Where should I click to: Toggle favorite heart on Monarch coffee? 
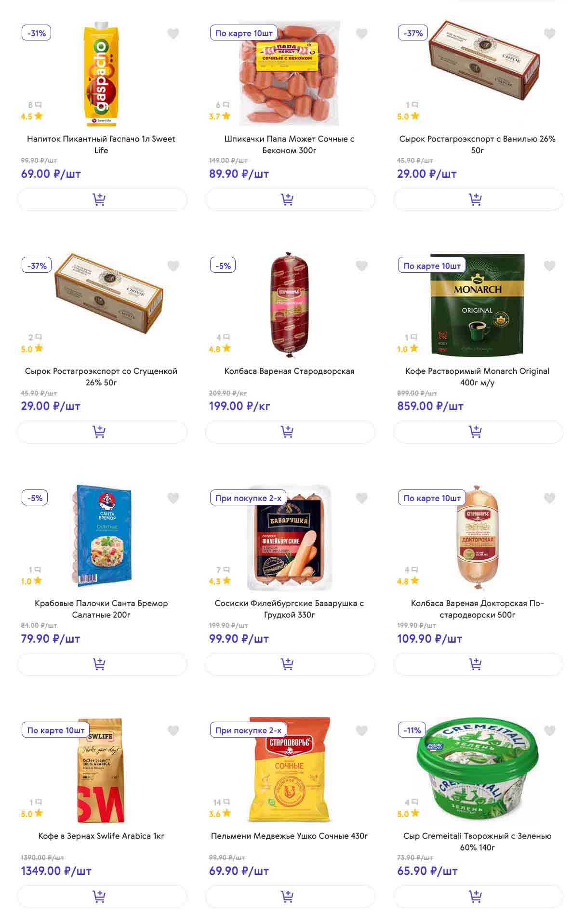pos(549,265)
